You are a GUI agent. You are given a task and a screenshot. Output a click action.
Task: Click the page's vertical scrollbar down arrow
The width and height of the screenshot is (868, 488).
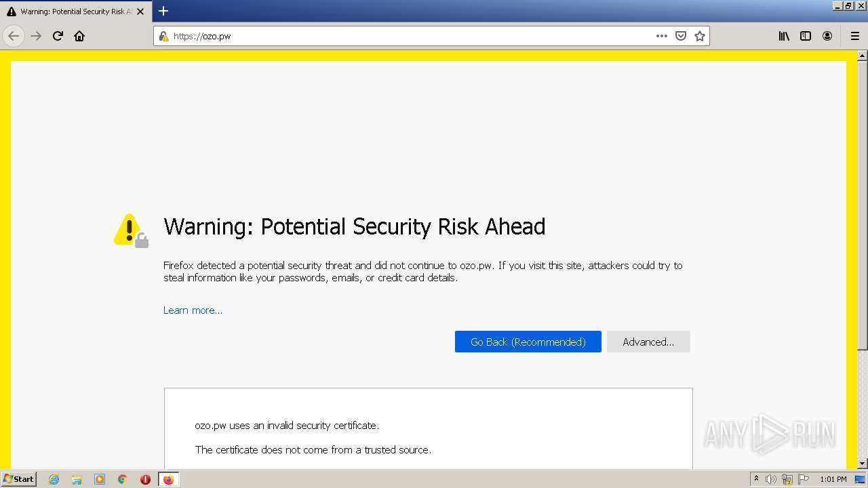pos(862,464)
